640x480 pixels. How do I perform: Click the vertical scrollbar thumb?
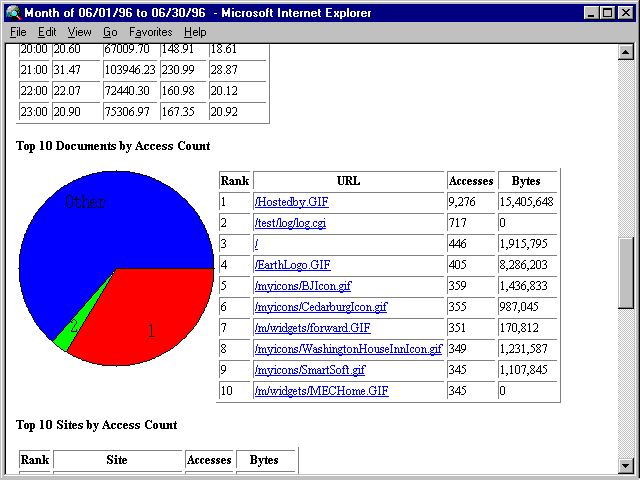tap(626, 273)
